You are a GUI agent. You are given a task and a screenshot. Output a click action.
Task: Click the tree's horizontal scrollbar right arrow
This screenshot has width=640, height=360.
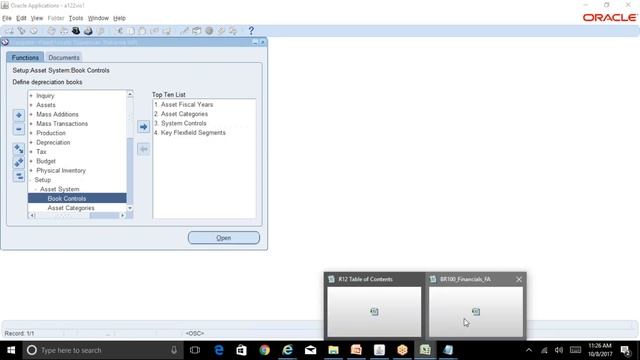(122, 216)
